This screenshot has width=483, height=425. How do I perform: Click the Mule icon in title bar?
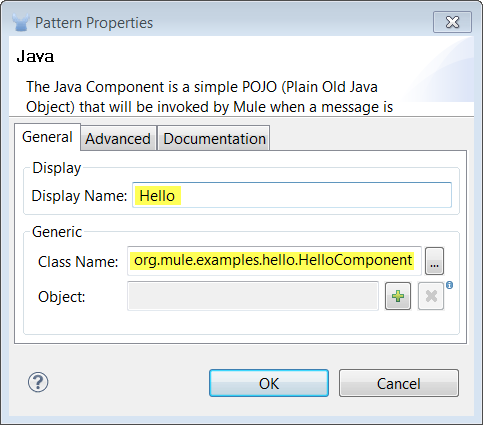click(21, 23)
